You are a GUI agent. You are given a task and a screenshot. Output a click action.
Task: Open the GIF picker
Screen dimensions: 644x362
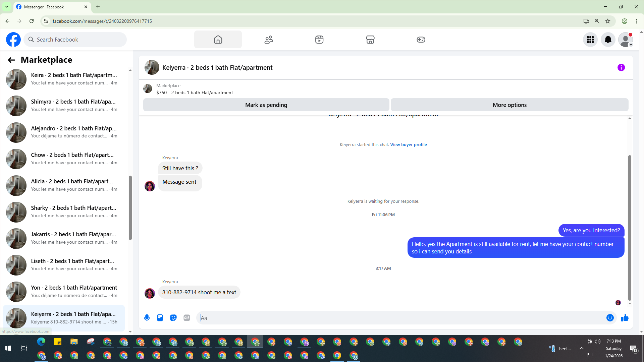[x=187, y=318]
